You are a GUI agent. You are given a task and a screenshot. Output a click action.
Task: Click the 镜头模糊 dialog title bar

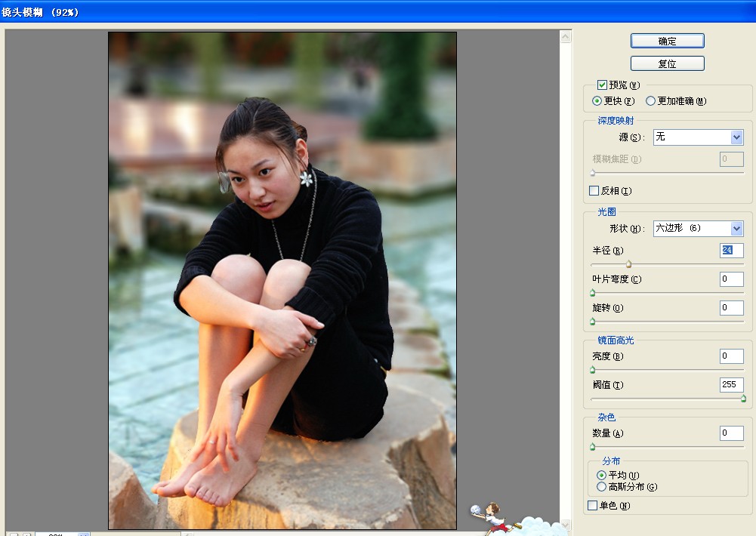[x=378, y=11]
